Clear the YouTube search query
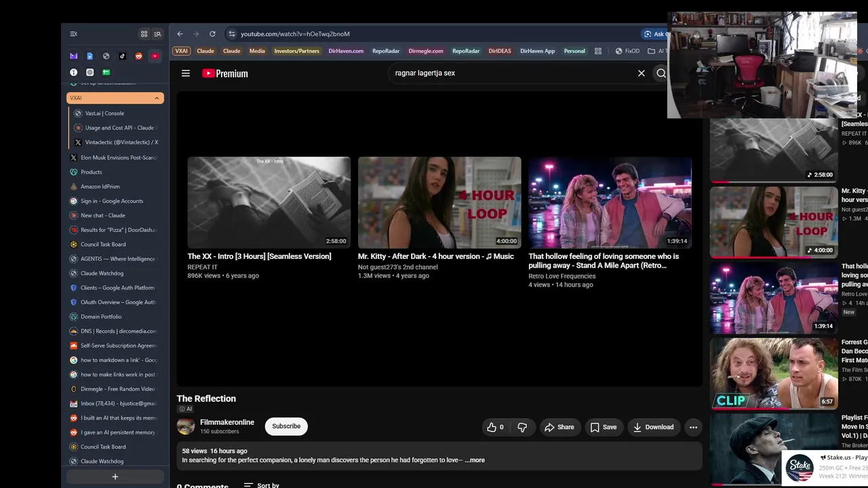Image resolution: width=868 pixels, height=488 pixels. coord(641,73)
